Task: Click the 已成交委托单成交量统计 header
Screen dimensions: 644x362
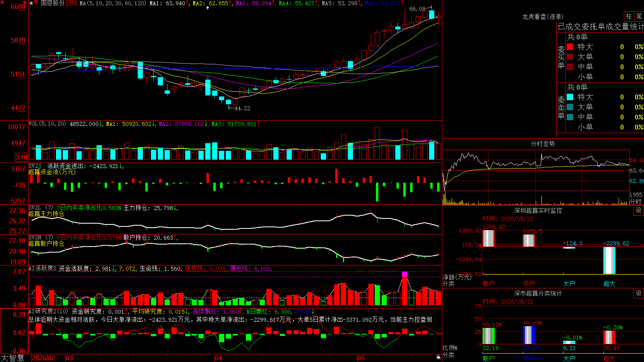Action: pos(601,27)
